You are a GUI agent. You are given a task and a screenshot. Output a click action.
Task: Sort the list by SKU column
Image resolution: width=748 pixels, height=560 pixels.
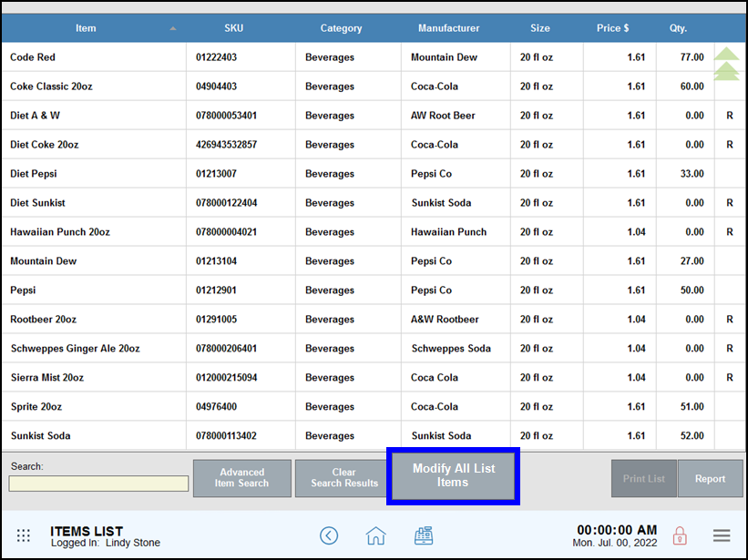[234, 28]
